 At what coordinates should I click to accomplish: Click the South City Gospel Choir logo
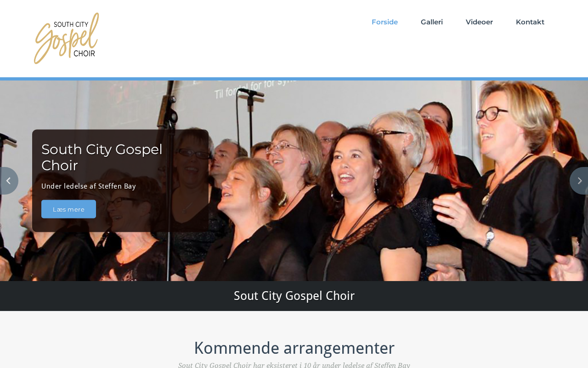point(67,38)
